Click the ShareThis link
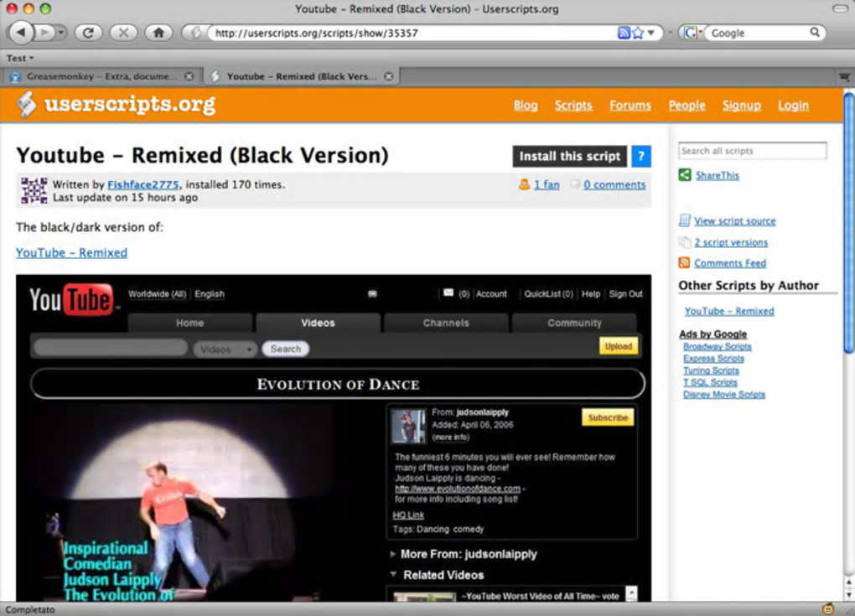The image size is (855, 616). point(717,175)
